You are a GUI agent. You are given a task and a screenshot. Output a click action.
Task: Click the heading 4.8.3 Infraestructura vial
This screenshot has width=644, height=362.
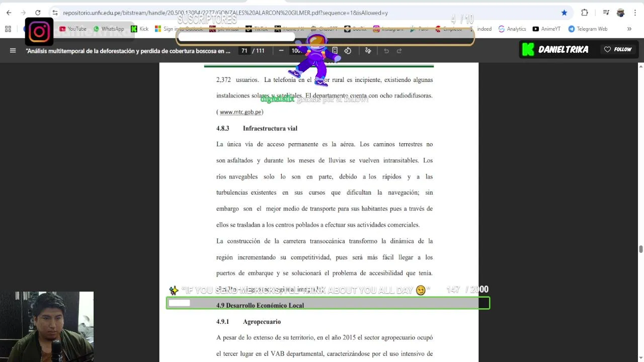[x=257, y=128]
